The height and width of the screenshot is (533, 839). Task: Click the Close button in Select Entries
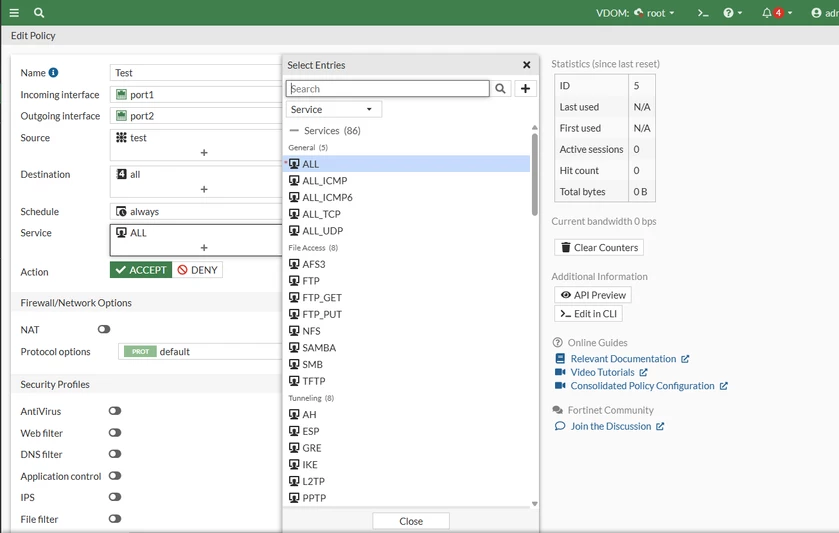pos(411,521)
